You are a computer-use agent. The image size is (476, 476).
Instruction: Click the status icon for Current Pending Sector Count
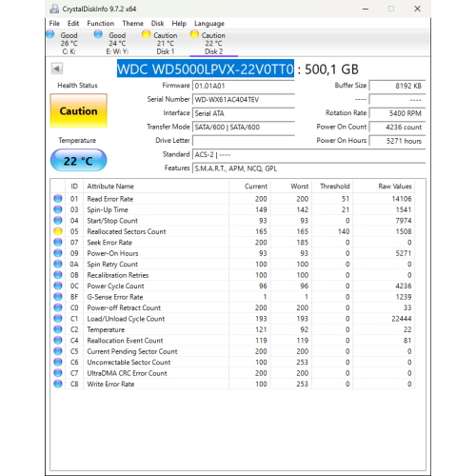58,351
